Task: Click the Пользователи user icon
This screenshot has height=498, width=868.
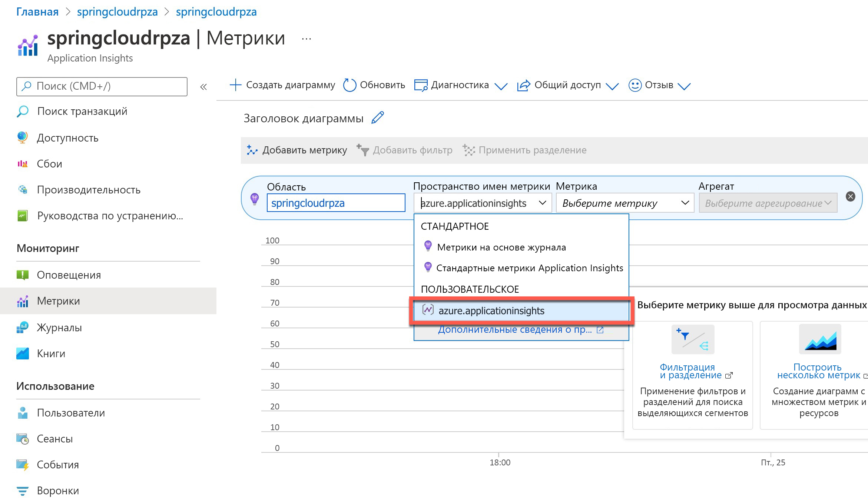Action: click(23, 412)
